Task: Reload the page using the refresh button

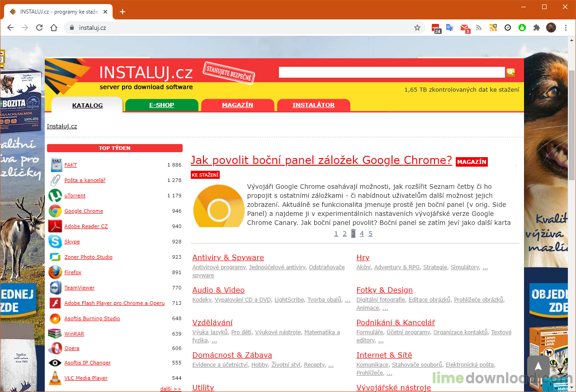Action: pyautogui.click(x=39, y=28)
